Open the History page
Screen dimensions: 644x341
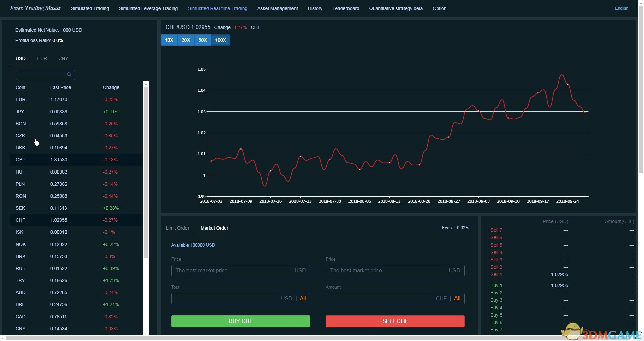tap(315, 8)
